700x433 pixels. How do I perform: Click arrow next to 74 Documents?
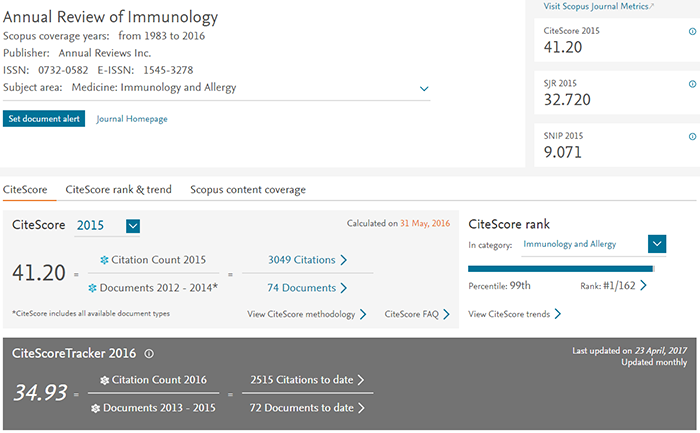coord(344,288)
